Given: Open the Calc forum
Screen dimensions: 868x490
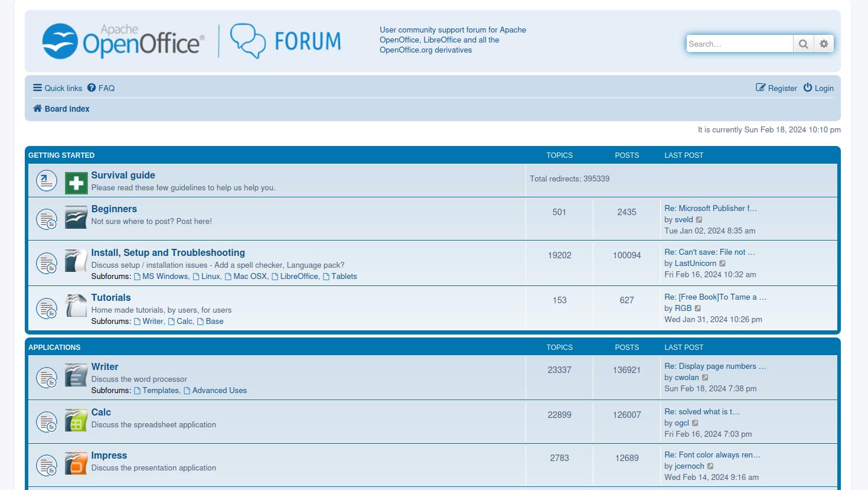Looking at the screenshot, I should point(101,412).
